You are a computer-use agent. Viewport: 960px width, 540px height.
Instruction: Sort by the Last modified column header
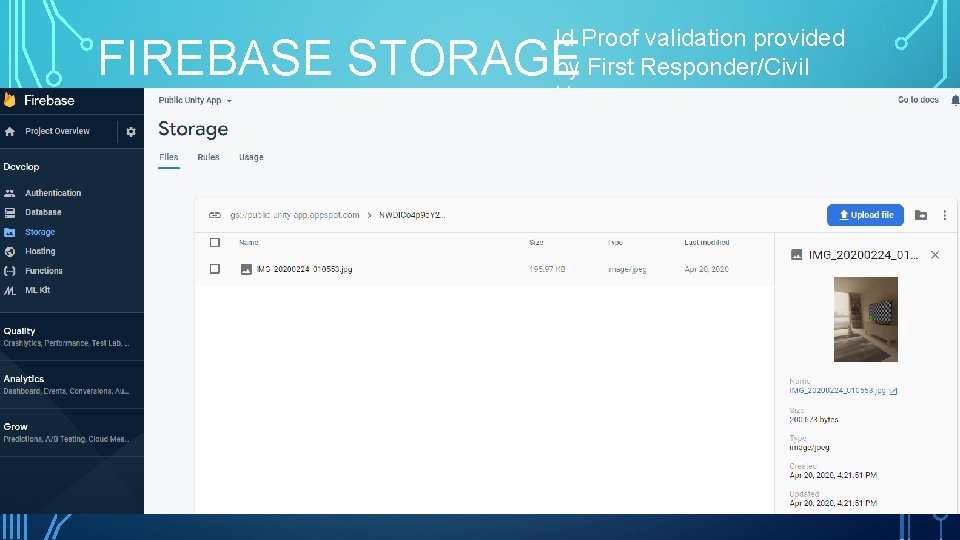point(707,242)
